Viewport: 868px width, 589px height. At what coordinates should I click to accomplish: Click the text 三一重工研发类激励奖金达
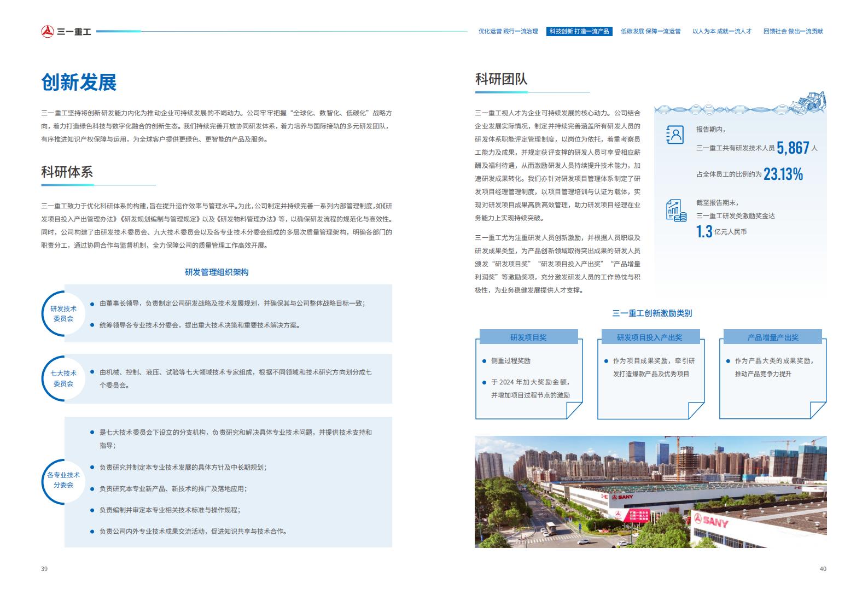[x=736, y=215]
